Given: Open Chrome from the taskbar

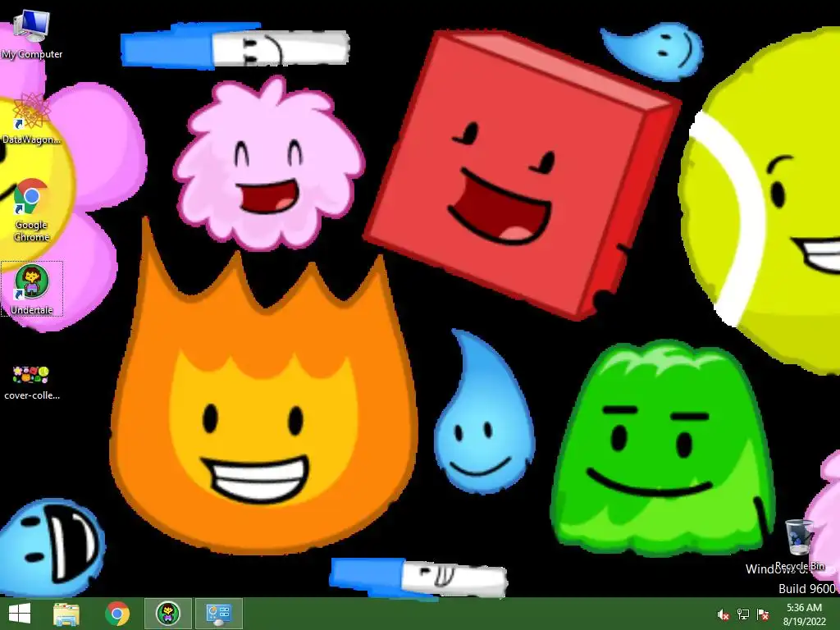Looking at the screenshot, I should pos(117,614).
